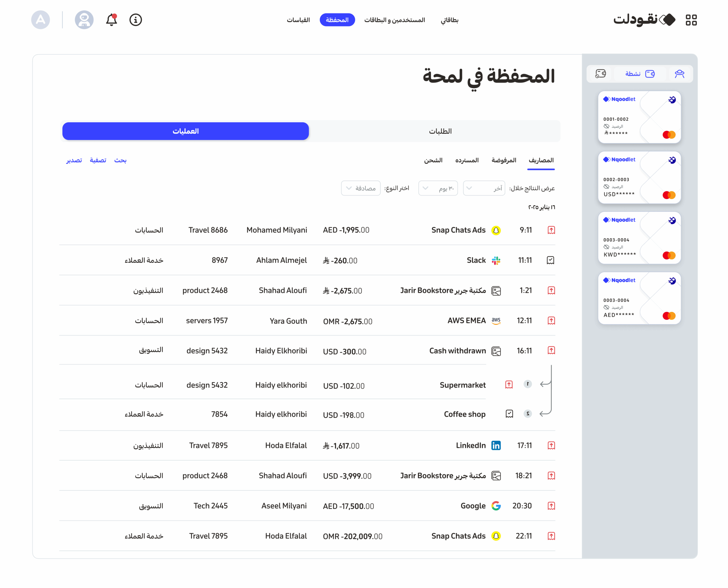Toggle balance visibility on KWD card
This screenshot has height=588, width=728.
tap(606, 247)
